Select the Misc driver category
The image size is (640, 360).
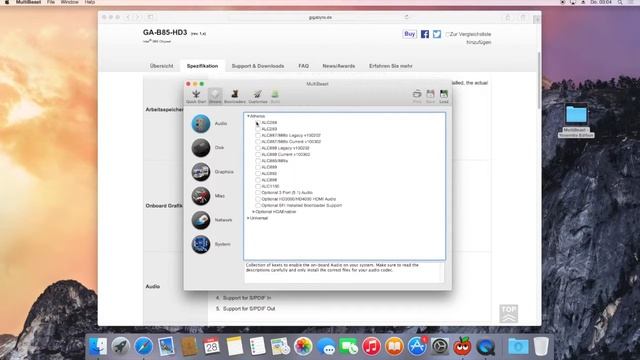(x=201, y=196)
